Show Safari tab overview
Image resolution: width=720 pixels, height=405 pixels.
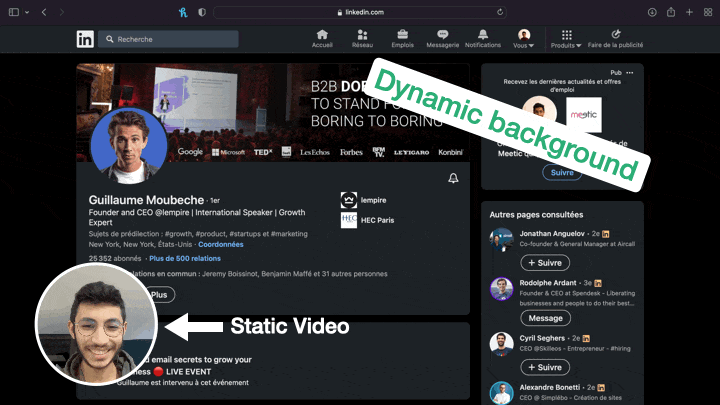click(708, 12)
